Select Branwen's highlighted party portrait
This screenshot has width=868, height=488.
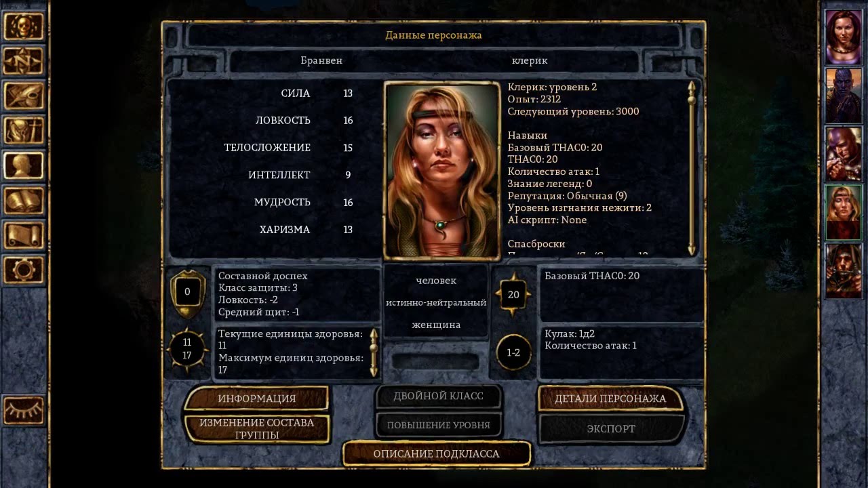click(x=843, y=212)
